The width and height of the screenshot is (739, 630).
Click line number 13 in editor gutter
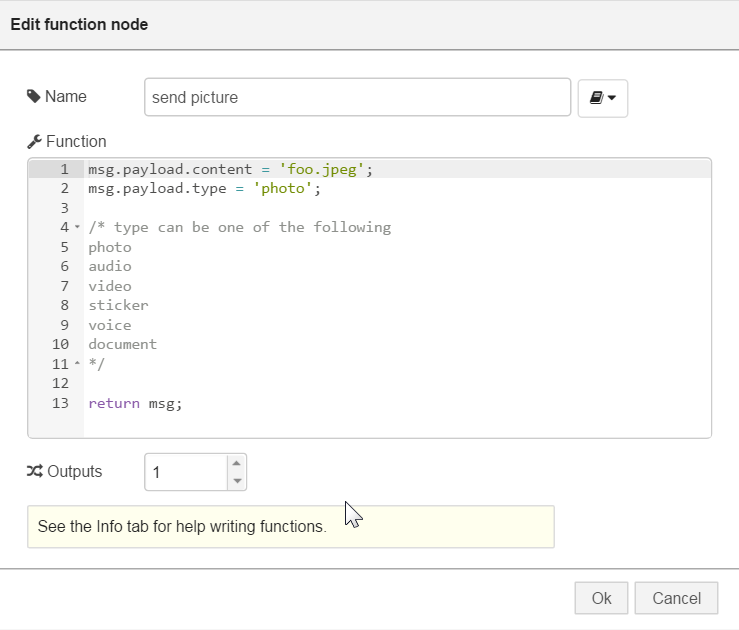point(61,403)
